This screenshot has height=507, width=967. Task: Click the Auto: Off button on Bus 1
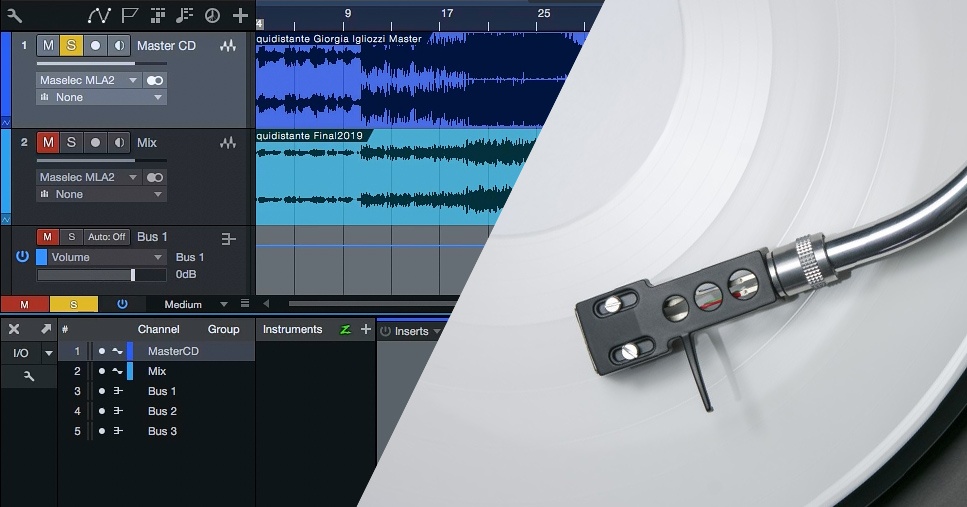pos(106,237)
